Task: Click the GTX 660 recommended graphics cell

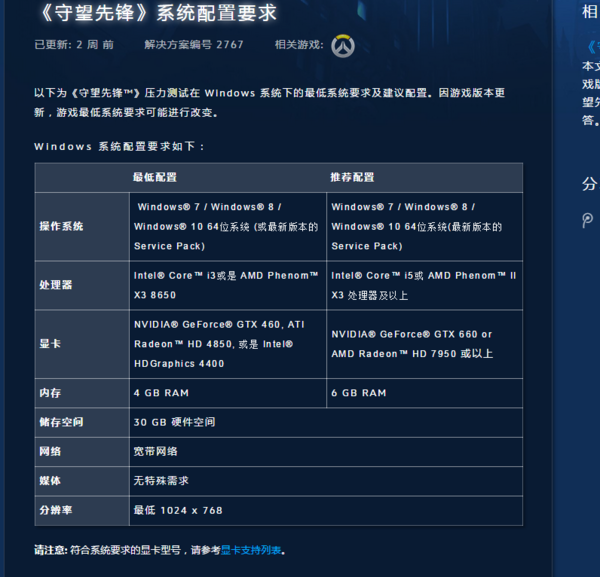Action: click(425, 344)
